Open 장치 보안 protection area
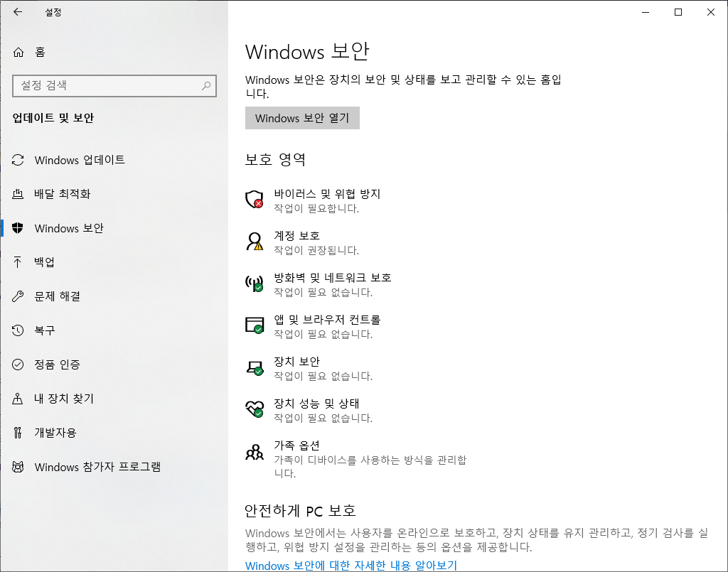This screenshot has width=728, height=572. point(309,368)
